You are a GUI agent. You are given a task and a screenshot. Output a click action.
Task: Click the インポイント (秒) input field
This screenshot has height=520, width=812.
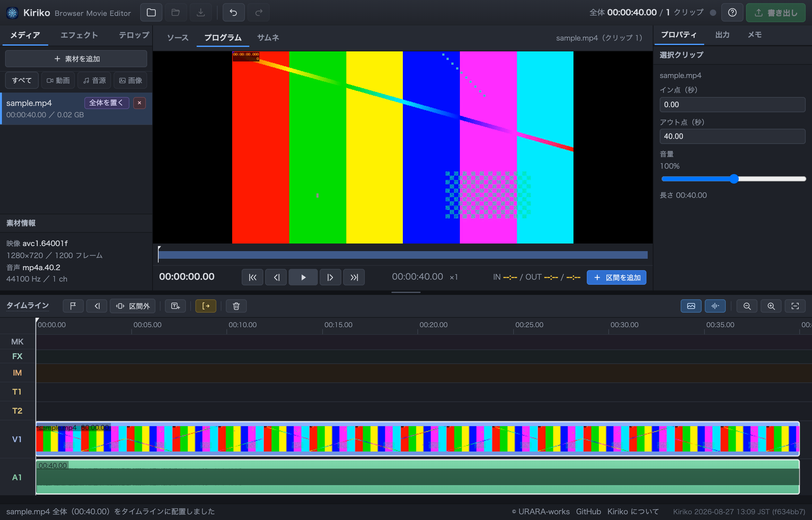pyautogui.click(x=732, y=105)
